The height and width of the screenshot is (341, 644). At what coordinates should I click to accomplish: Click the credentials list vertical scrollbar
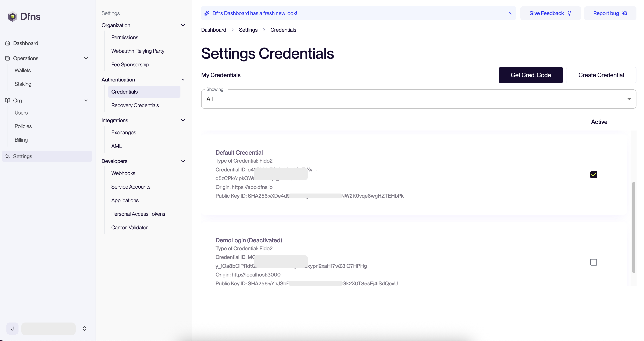(x=633, y=227)
